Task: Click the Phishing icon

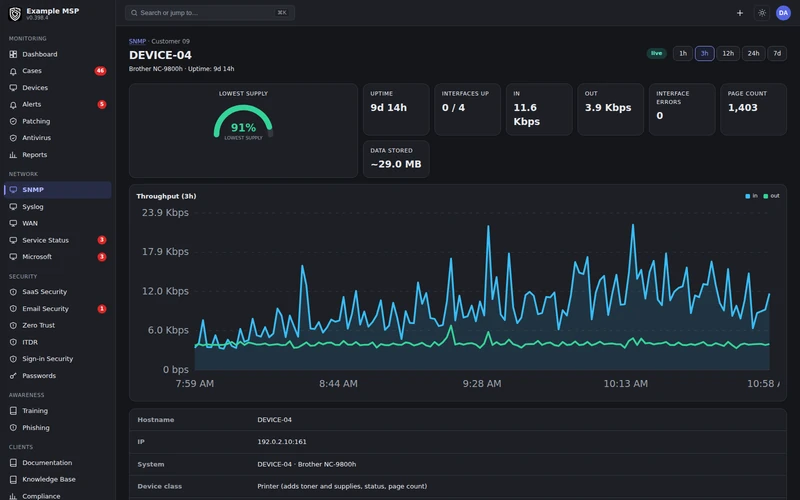Action: click(13, 428)
